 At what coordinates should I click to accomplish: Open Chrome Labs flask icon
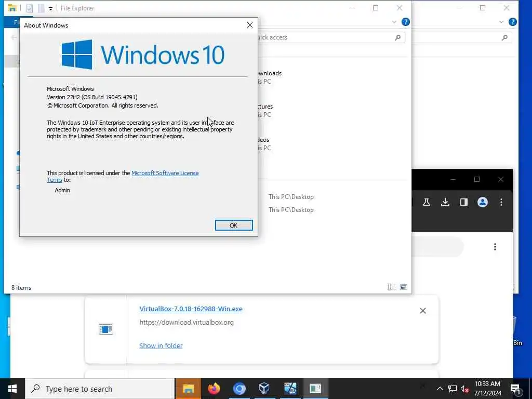coord(427,203)
